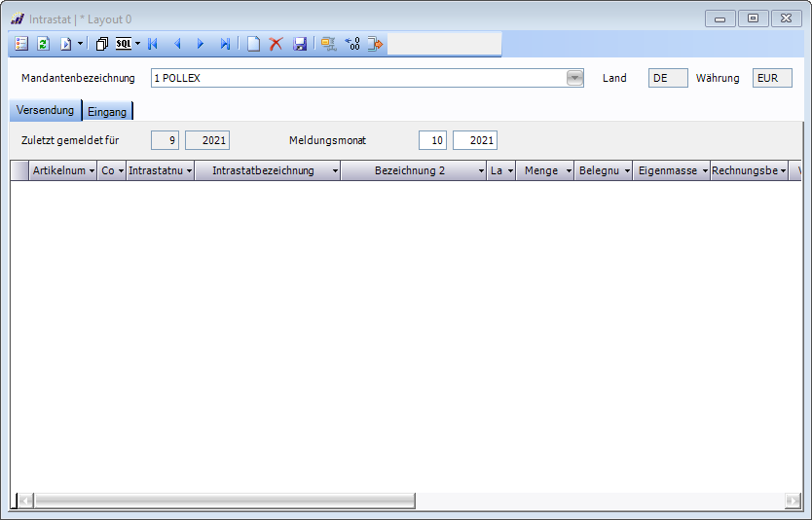This screenshot has width=812, height=520.
Task: Open the Menge column filter dropdown
Action: (x=569, y=171)
